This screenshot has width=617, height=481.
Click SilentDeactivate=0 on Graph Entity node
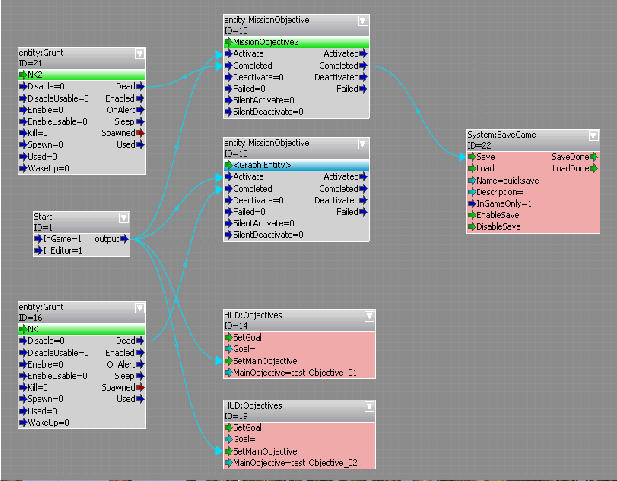(268, 235)
